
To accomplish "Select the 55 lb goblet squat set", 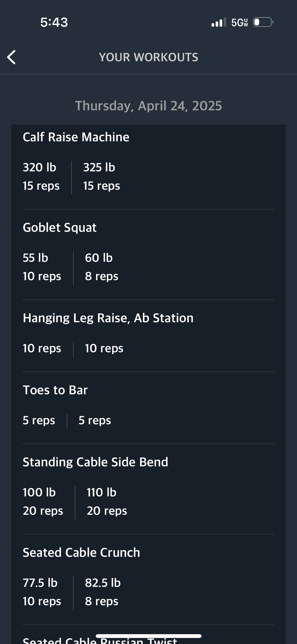I will tap(42, 267).
